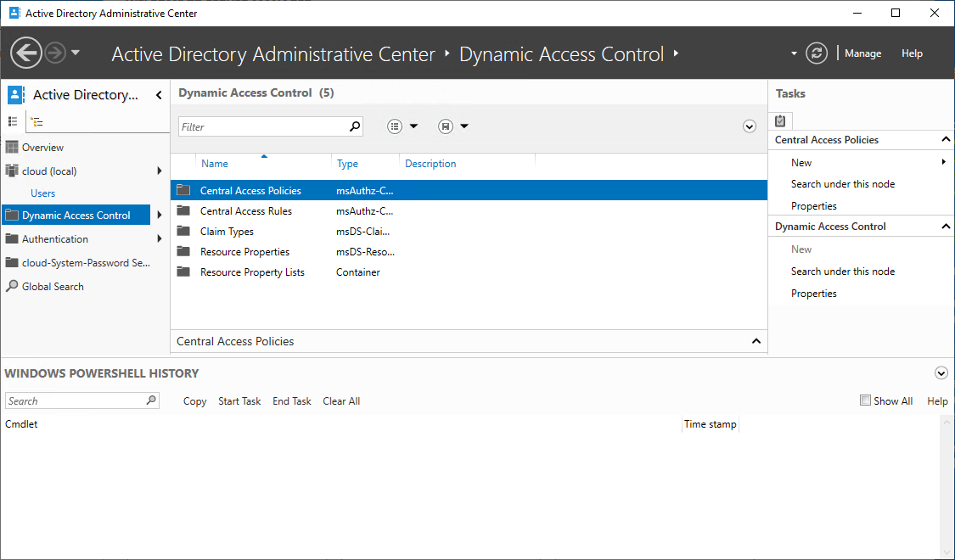Open the Manage menu
The width and height of the screenshot is (955, 560).
coord(862,53)
